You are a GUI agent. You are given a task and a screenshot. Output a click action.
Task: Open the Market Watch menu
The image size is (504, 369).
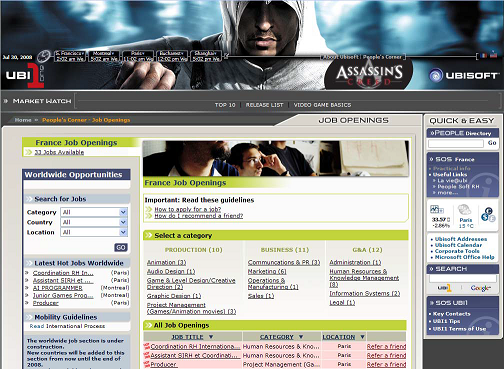42,101
